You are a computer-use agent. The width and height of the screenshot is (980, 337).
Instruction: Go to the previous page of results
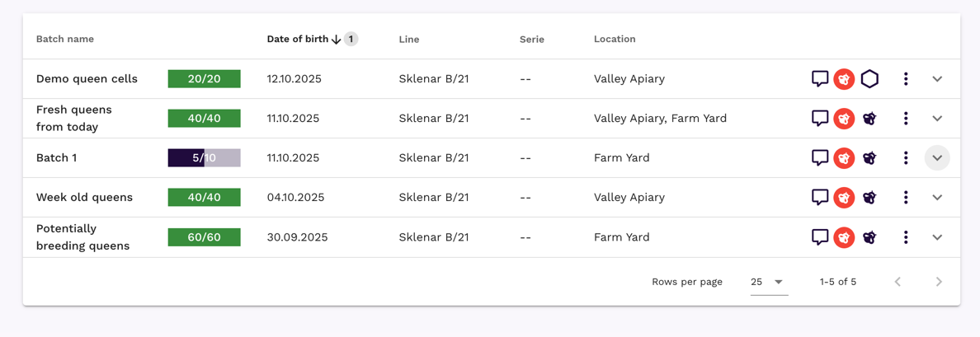click(898, 282)
